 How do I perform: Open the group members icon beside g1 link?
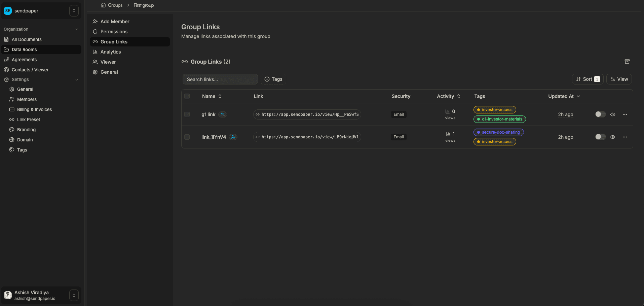pos(223,114)
